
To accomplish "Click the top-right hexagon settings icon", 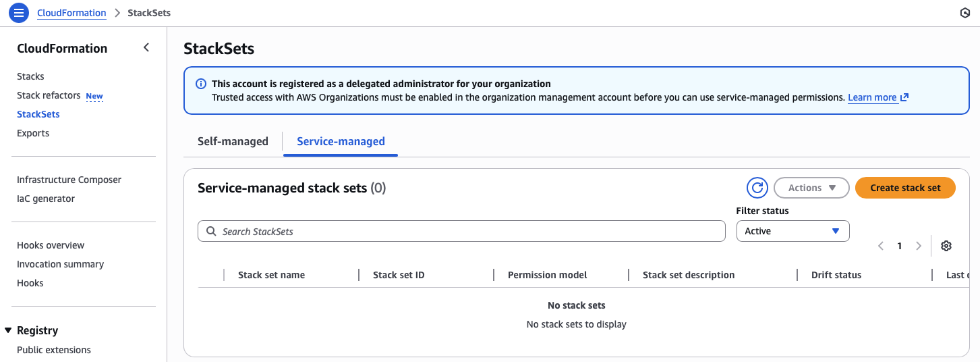I will (x=964, y=13).
